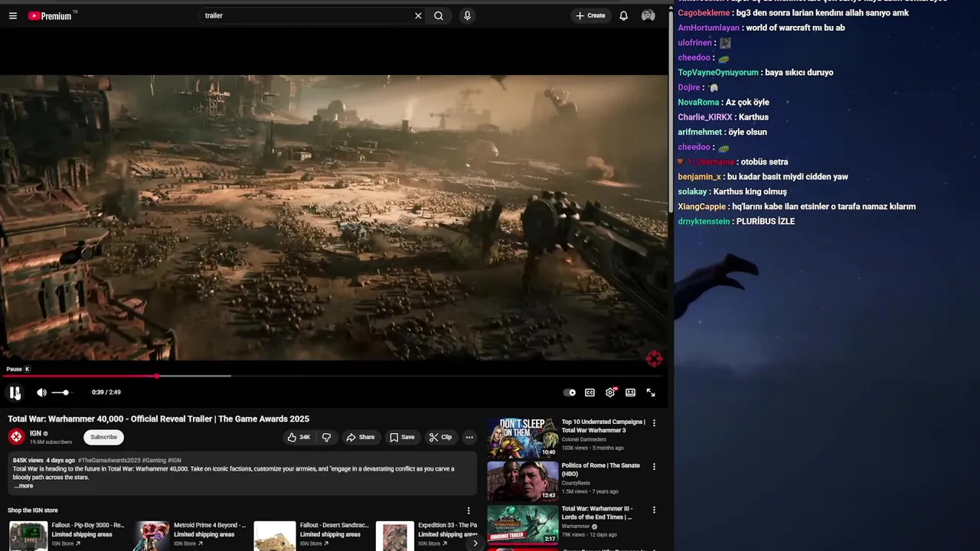Switch to theater mode
The height and width of the screenshot is (551, 980).
coord(630,393)
